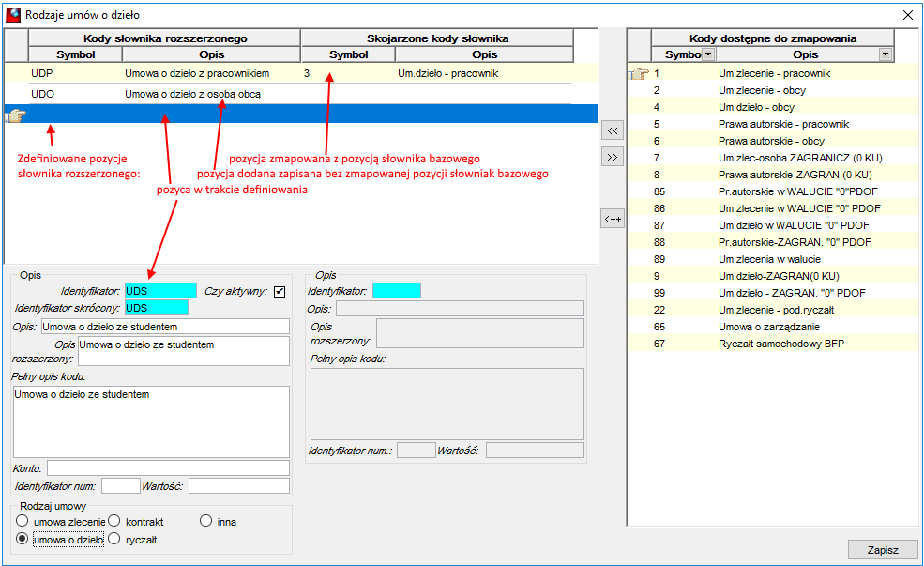Image resolution: width=924 pixels, height=566 pixels.
Task: Click the Zapisz button
Action: coord(882,549)
